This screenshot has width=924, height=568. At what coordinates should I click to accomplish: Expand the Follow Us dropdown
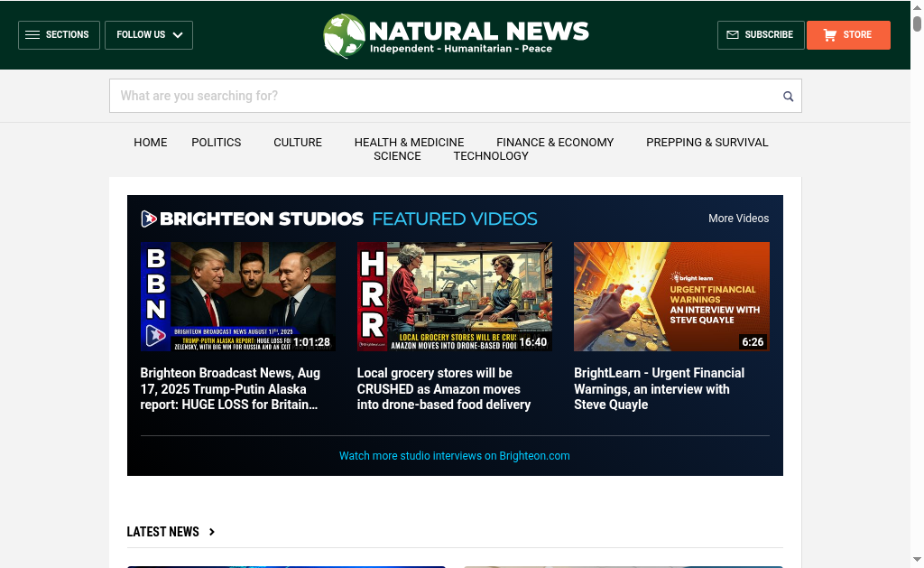tap(149, 35)
